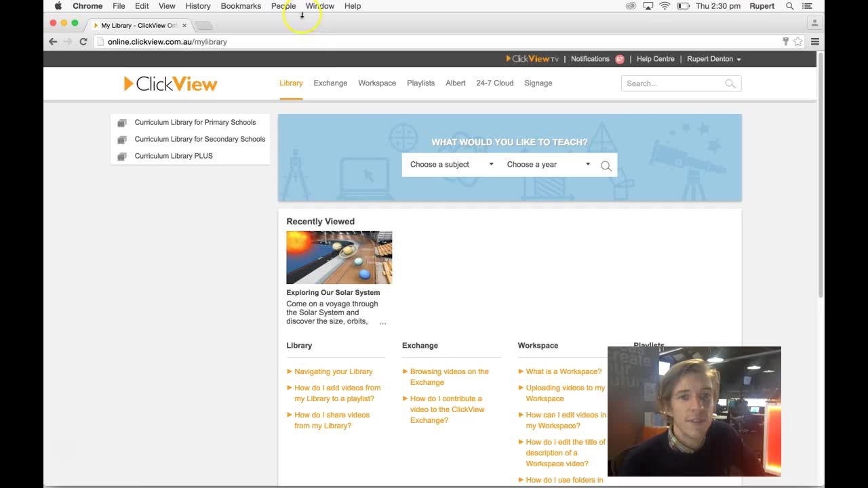Expand the Choose a year dropdown
This screenshot has width=868, height=488.
tap(548, 165)
